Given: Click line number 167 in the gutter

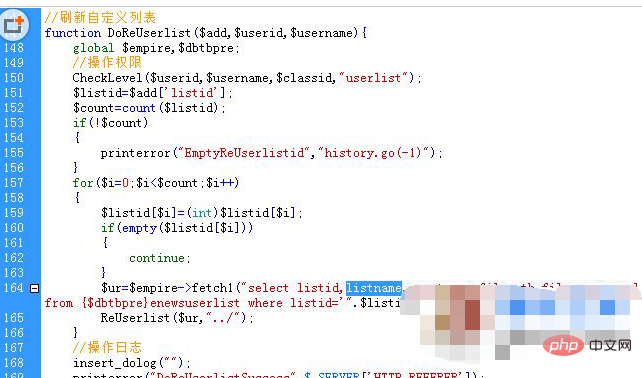Looking at the screenshot, I should click(x=14, y=348).
